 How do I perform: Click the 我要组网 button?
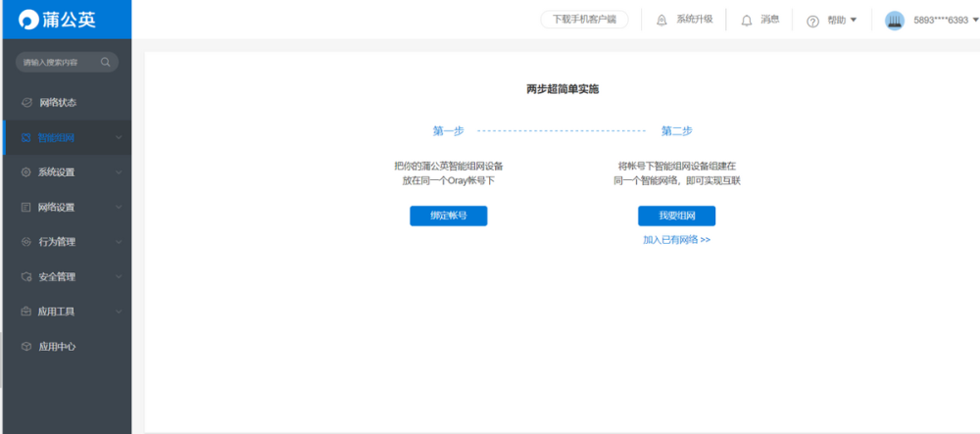coord(676,216)
